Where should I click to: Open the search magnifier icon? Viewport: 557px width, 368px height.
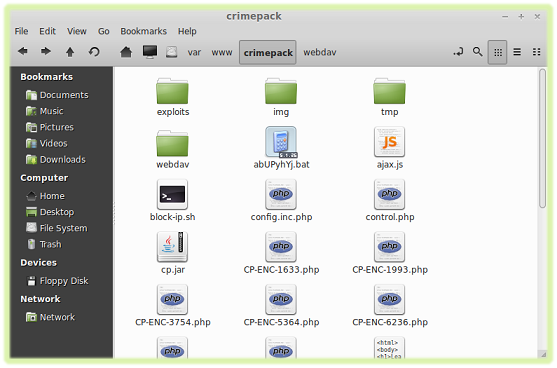(x=477, y=52)
